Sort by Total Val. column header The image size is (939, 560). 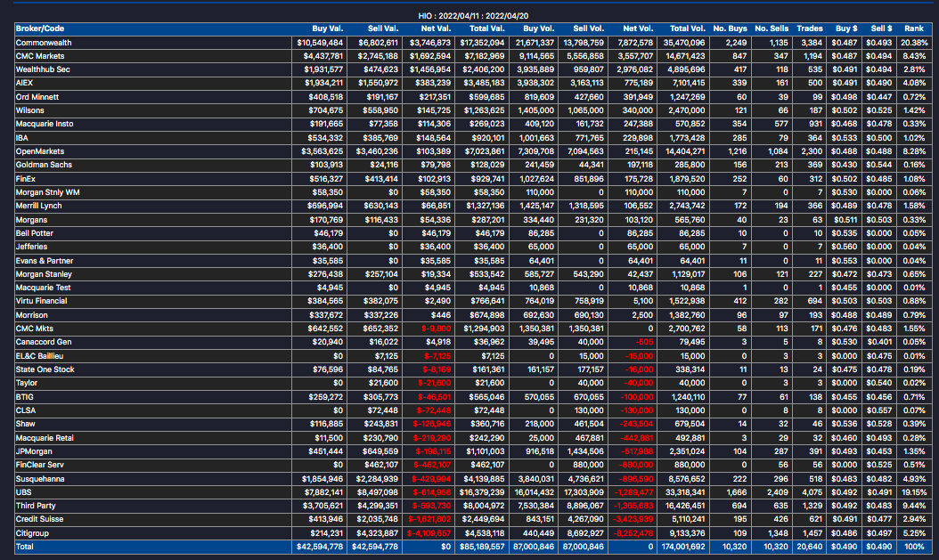click(486, 28)
